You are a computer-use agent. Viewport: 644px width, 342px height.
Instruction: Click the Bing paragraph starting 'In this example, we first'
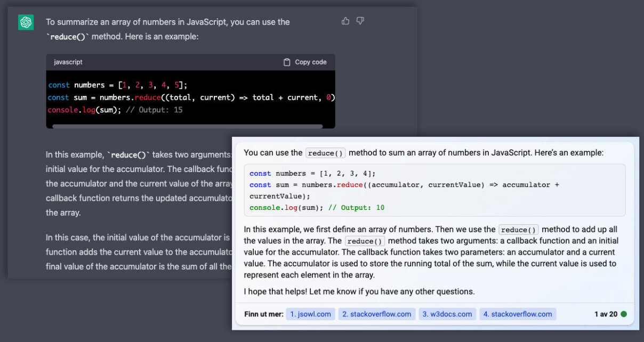click(431, 253)
